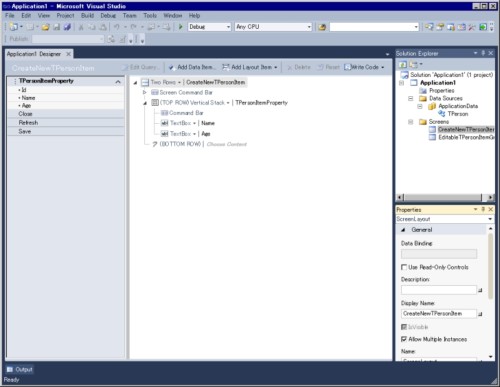The width and height of the screenshot is (500, 387).
Task: Click Add Data Item button
Action: point(192,67)
